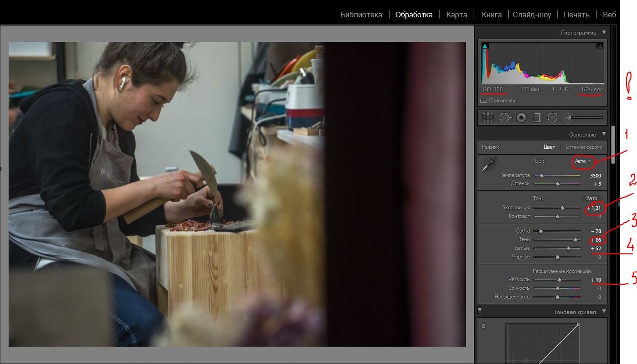Toggle the Тоновая кривая panel on/off switch
Screen dimensions: 637x364
(479, 312)
